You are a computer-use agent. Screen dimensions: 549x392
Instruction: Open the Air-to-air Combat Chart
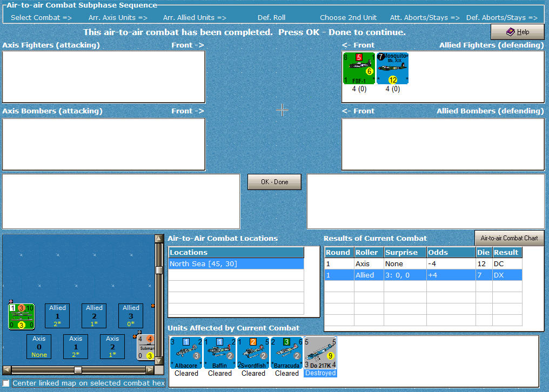click(x=509, y=238)
